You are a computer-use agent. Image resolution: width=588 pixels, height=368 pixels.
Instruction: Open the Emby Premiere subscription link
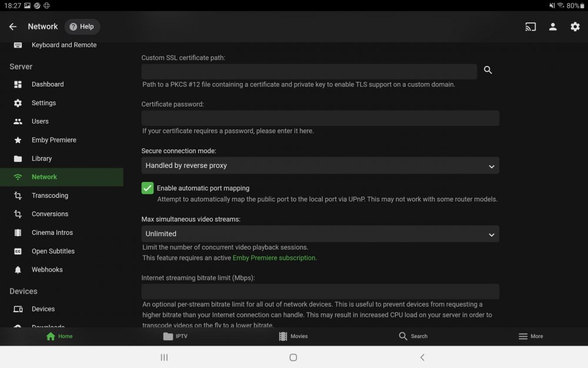coord(274,258)
